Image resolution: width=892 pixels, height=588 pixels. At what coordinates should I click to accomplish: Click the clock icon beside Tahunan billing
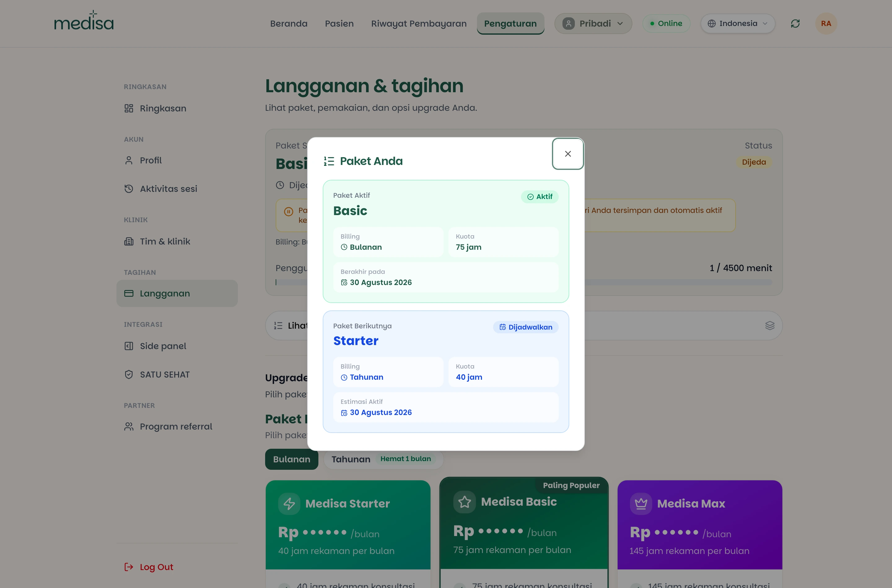click(x=344, y=377)
